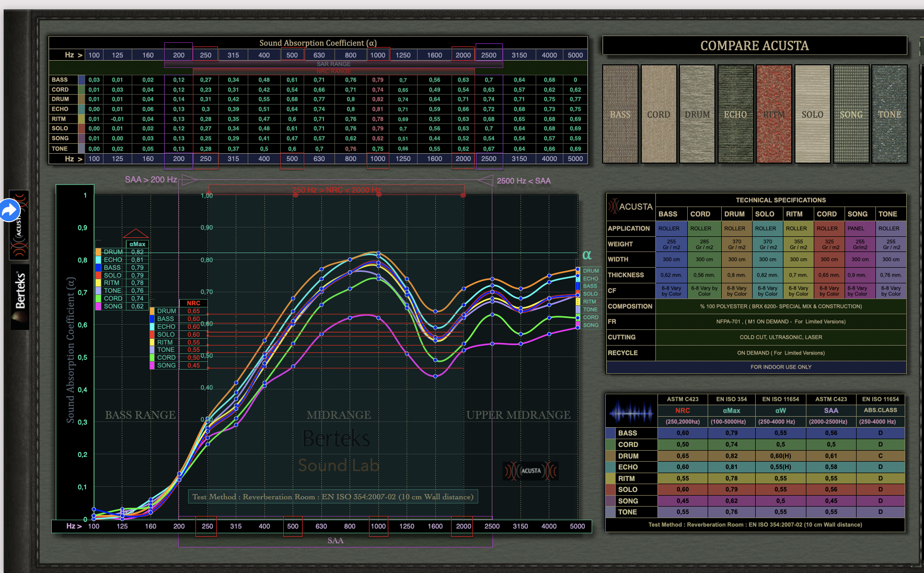Click the red triangle above the αMax legend
Screen dimensions: 924x573
pos(136,234)
